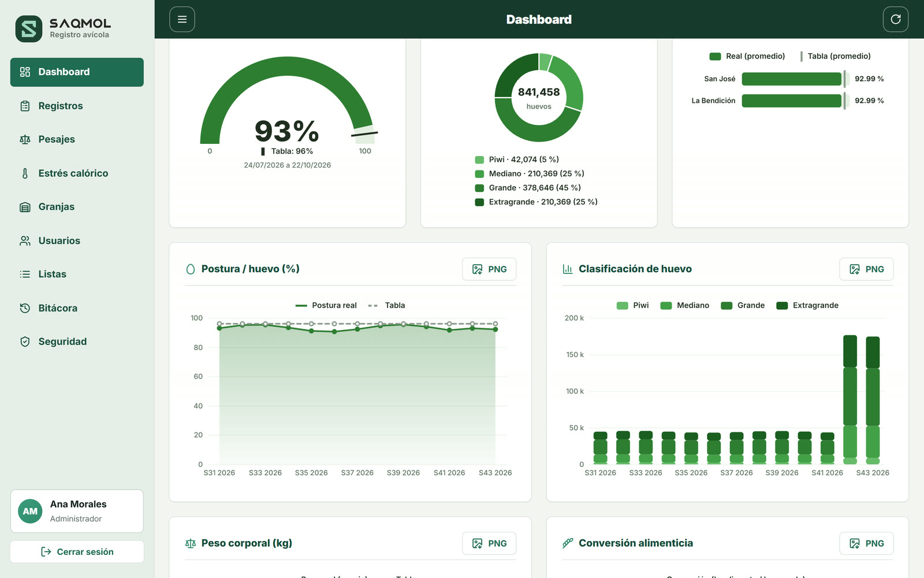Toggle Grande series in Clasificación chart legend
Image resolution: width=924 pixels, height=578 pixels.
(x=743, y=305)
